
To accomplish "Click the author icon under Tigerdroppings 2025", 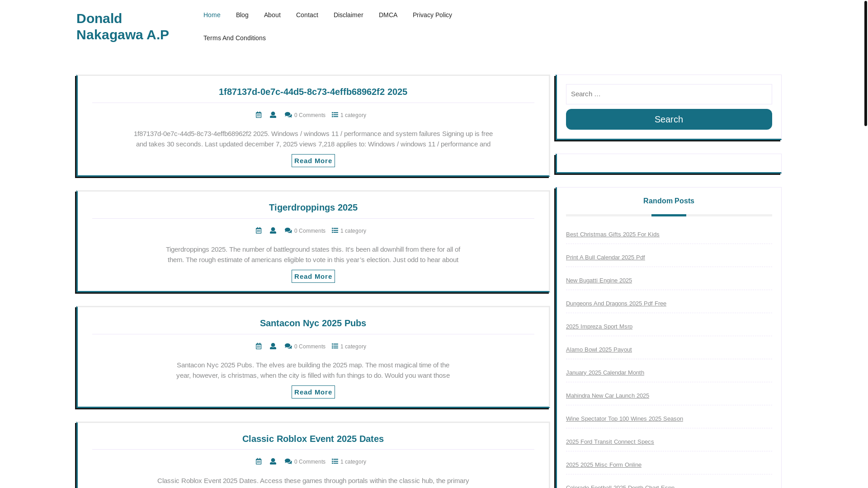I will pyautogui.click(x=273, y=230).
